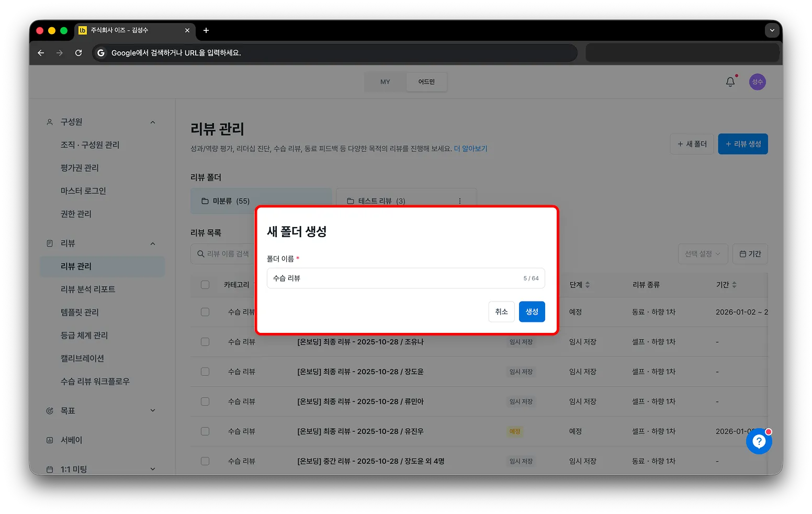The width and height of the screenshot is (812, 514).
Task: Toggle the select-all header checkbox
Action: [x=205, y=285]
